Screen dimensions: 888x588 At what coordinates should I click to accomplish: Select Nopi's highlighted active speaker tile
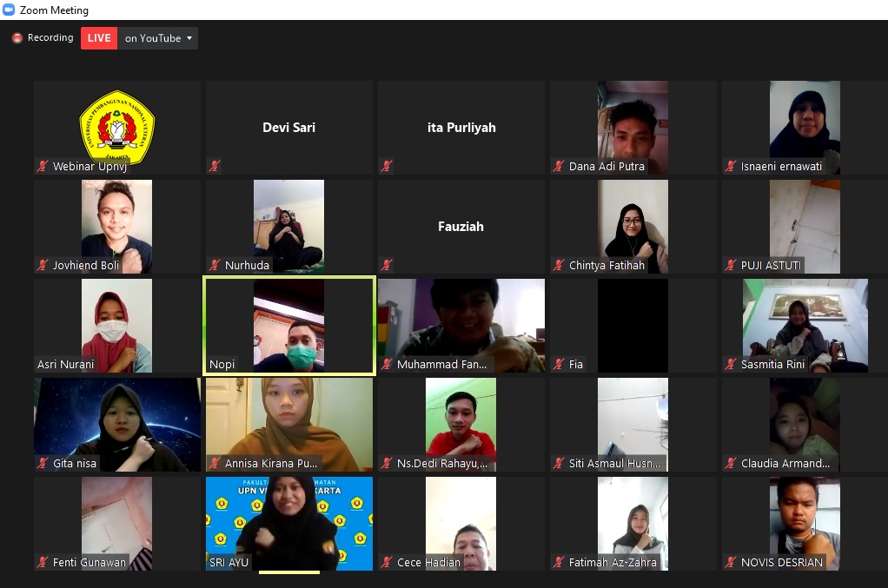pyautogui.click(x=288, y=325)
